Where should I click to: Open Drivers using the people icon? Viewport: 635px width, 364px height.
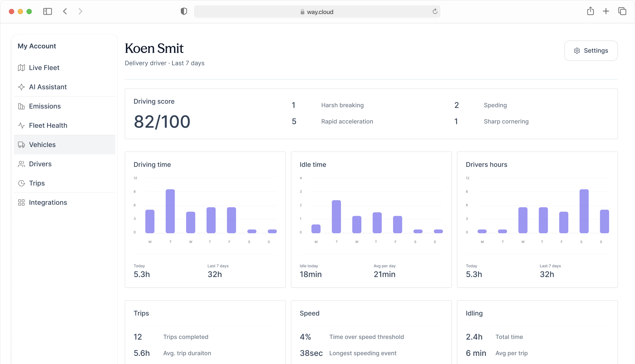(x=21, y=164)
